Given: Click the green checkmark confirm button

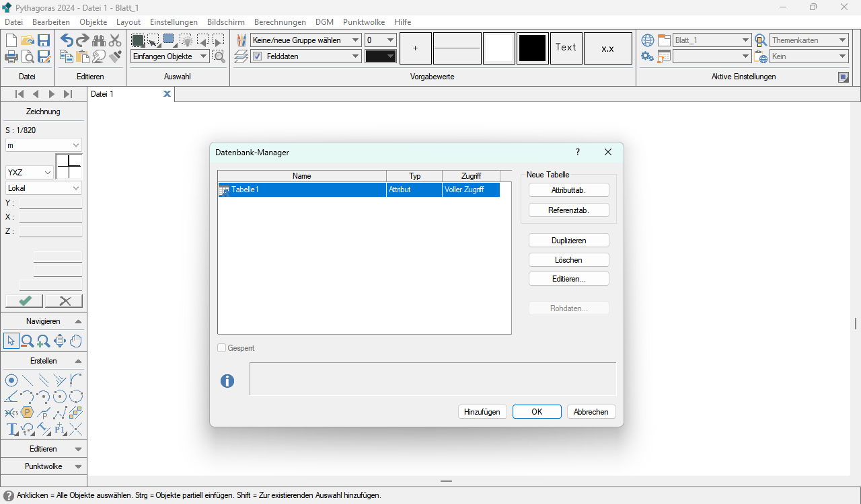Looking at the screenshot, I should tap(24, 301).
